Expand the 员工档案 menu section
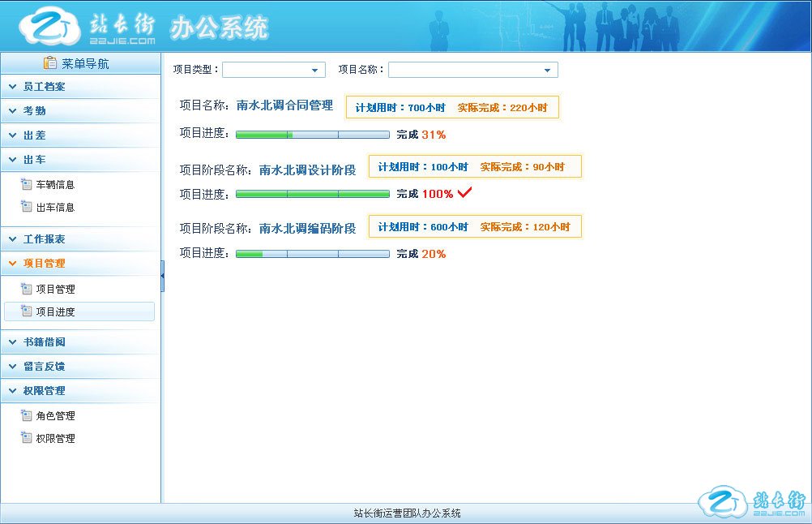Image resolution: width=812 pixels, height=524 pixels. coord(45,86)
